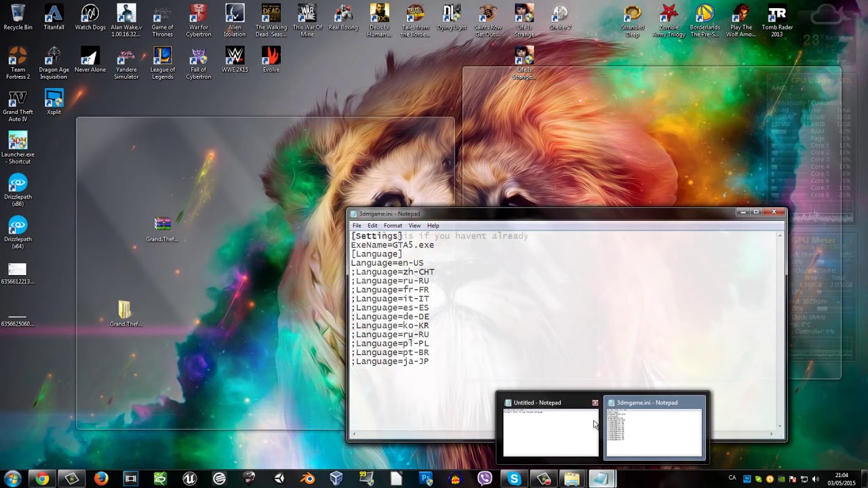This screenshot has height=488, width=868.
Task: Select the Drizzlepath (x86) shortcut
Action: pyautogui.click(x=18, y=190)
